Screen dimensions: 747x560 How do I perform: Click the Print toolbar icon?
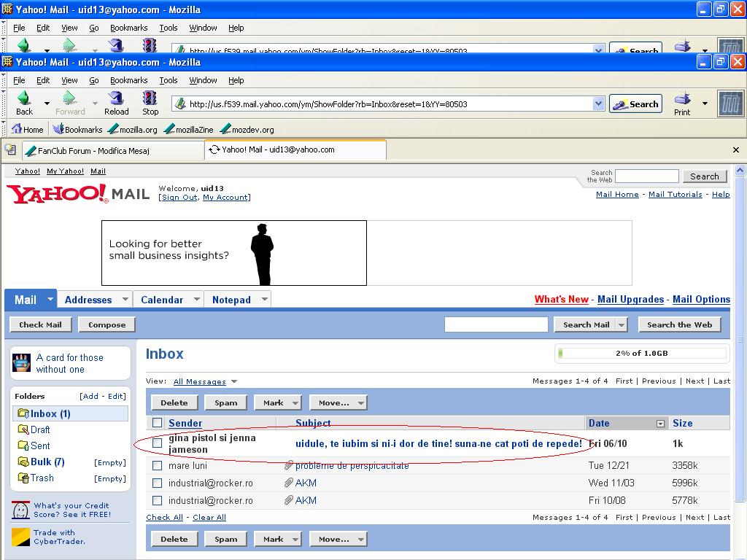pyautogui.click(x=682, y=99)
